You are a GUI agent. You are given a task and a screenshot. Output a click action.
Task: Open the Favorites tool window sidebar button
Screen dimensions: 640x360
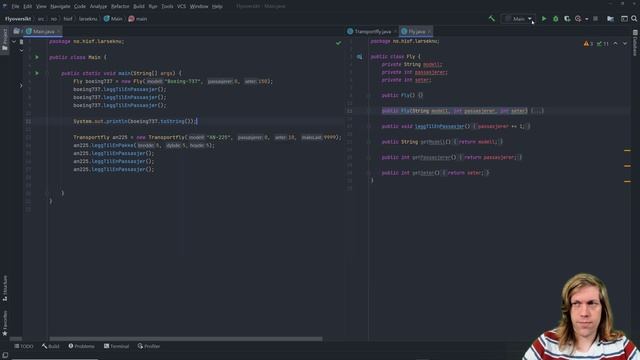[x=5, y=323]
